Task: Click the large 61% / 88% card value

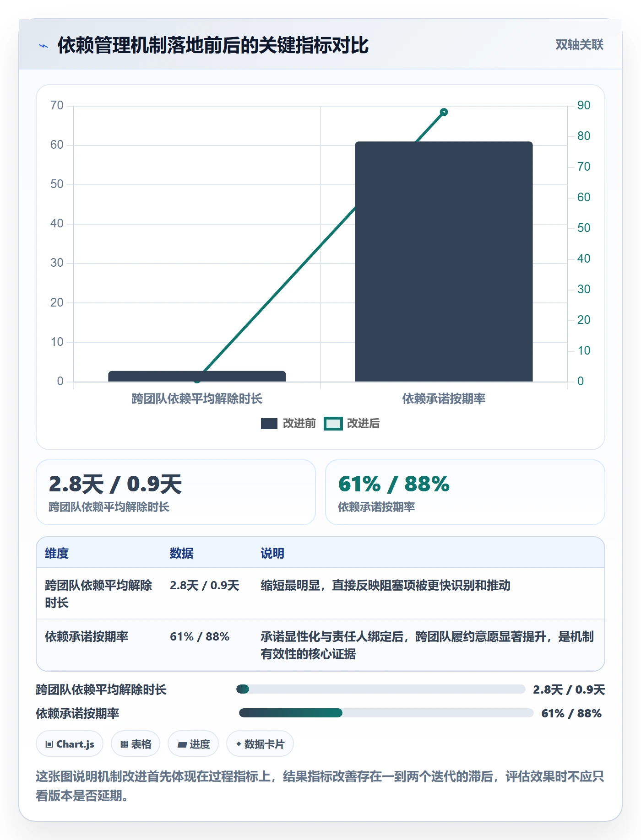Action: [x=394, y=484]
